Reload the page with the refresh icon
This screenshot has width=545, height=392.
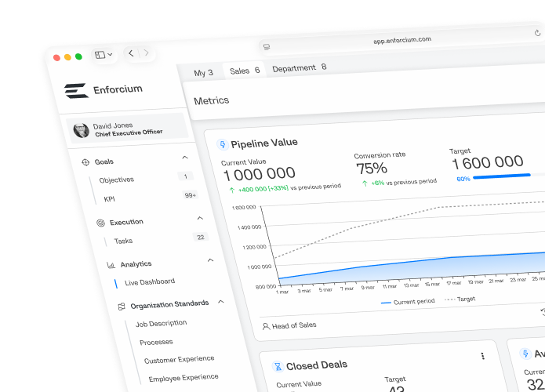[537, 33]
